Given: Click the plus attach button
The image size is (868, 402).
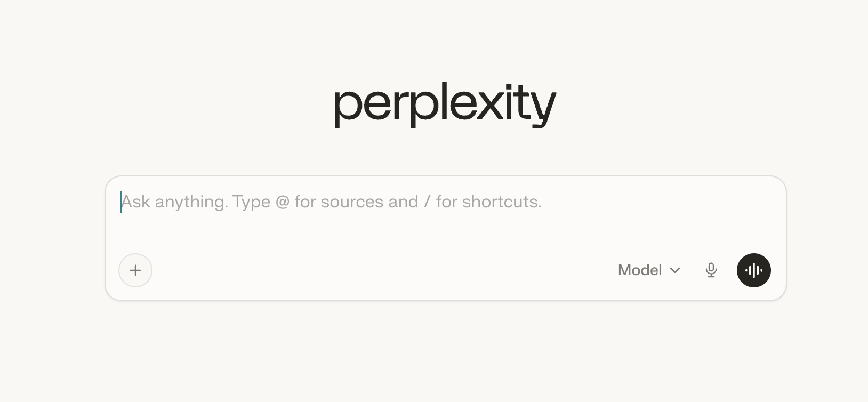Looking at the screenshot, I should (135, 270).
